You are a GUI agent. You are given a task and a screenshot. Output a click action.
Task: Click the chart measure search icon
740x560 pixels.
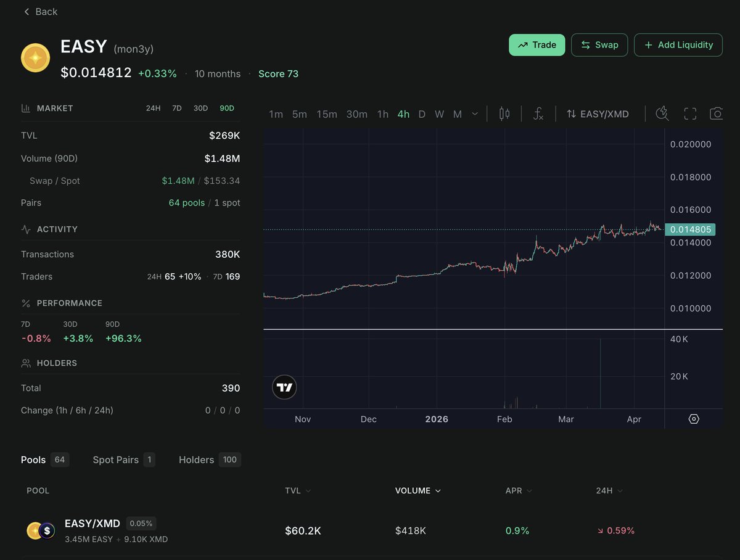coord(662,113)
